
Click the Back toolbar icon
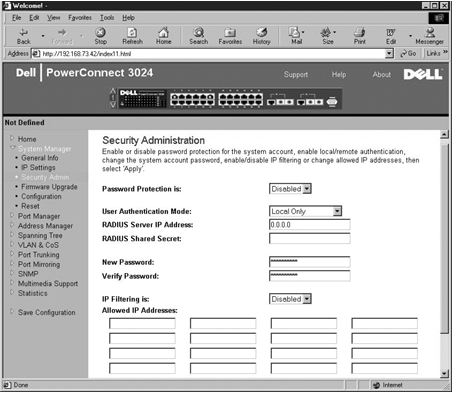[23, 36]
